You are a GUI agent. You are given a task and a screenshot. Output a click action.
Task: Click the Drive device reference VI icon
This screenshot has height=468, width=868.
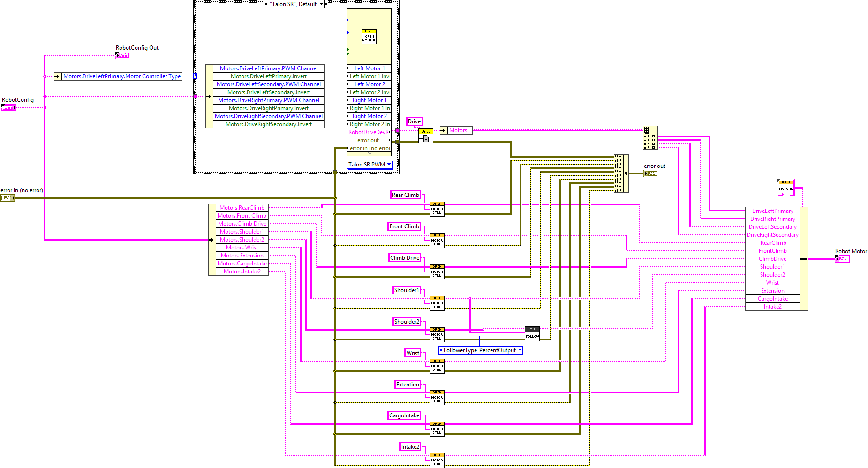(426, 136)
